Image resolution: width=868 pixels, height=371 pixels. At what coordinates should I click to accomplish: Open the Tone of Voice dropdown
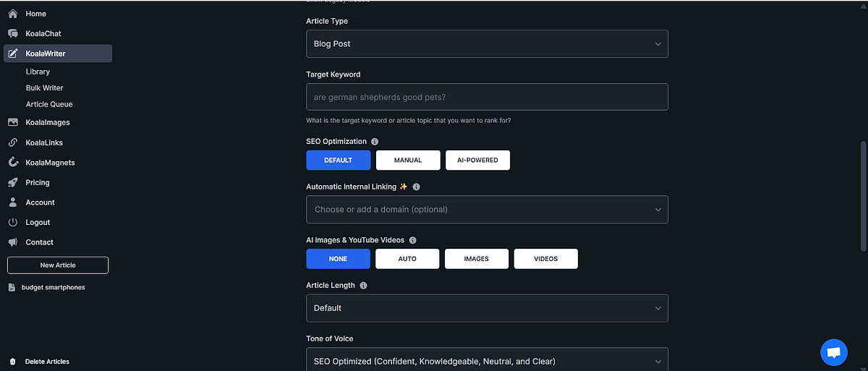pos(487,360)
